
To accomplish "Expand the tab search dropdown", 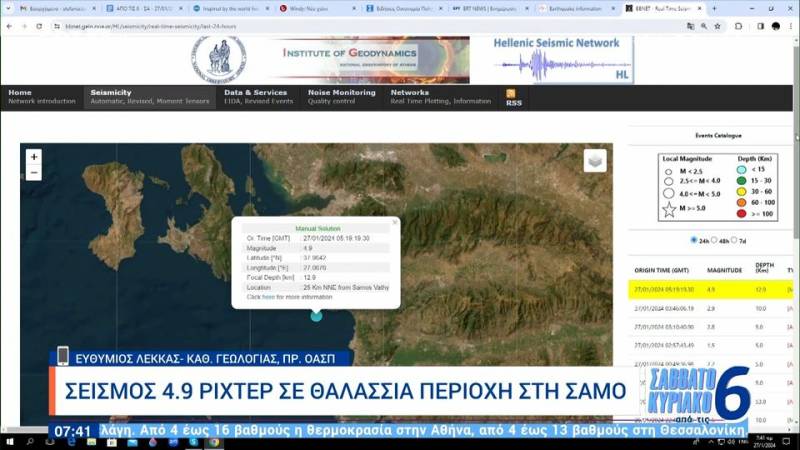I will 8,9.
